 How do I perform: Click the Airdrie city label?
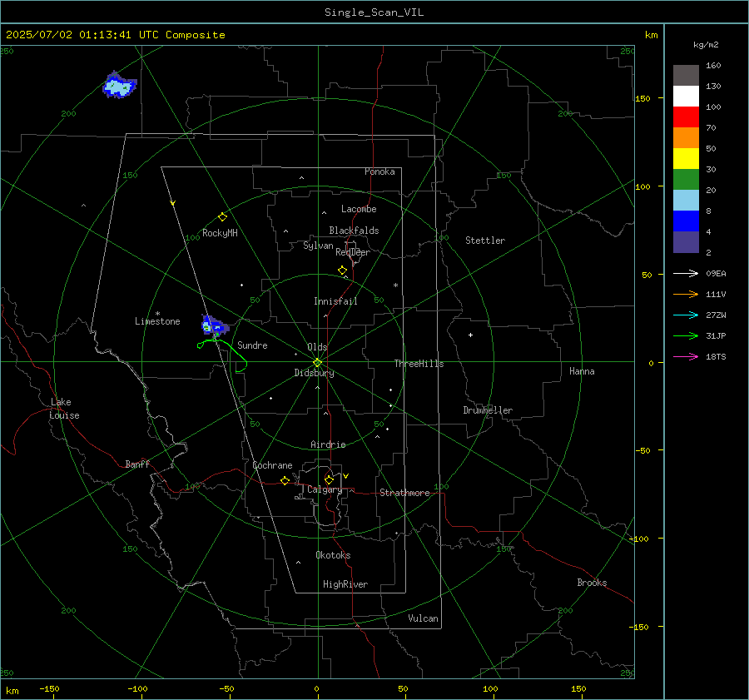tap(328, 444)
